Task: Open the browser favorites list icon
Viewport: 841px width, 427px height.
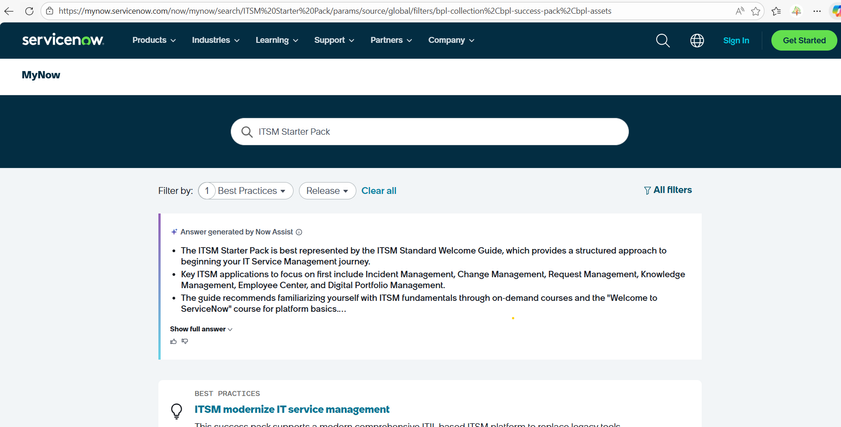Action: pos(776,11)
